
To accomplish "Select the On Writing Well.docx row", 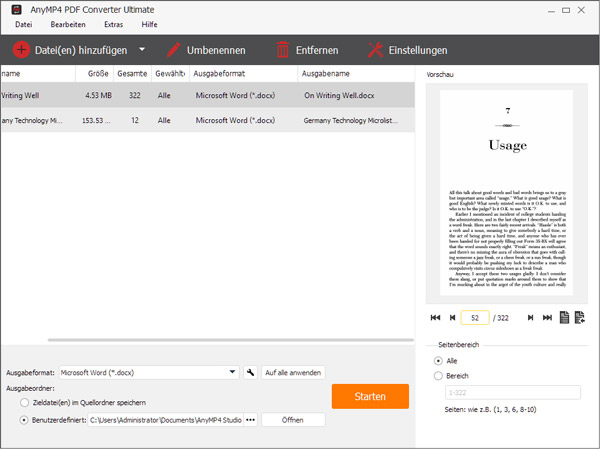I will point(208,95).
